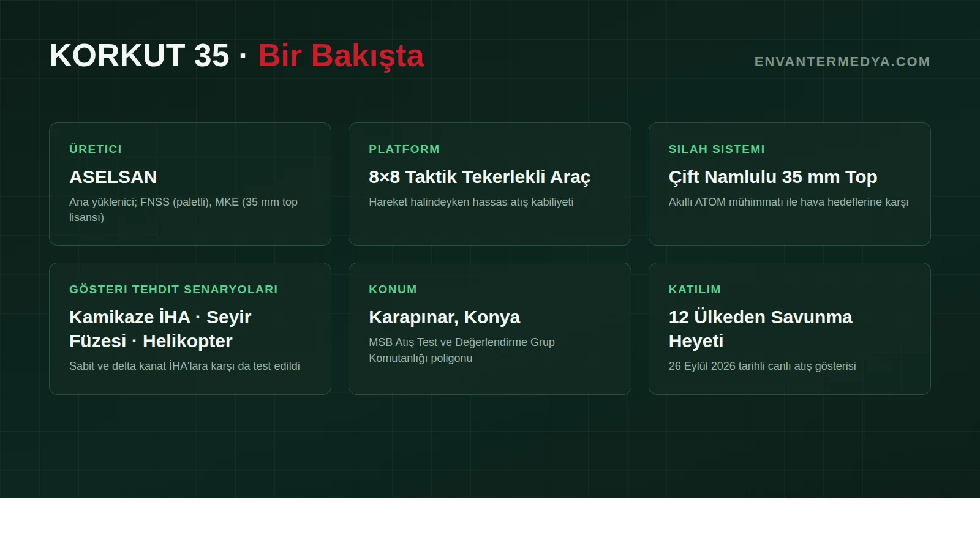Click 'Sabit ve delta kanat İHA'lara' text
This screenshot has width=980, height=551.
coord(184,366)
